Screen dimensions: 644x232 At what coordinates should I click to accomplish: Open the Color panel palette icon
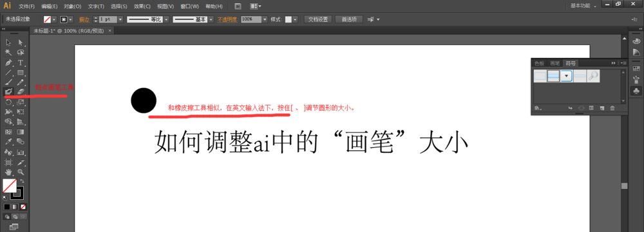636,41
